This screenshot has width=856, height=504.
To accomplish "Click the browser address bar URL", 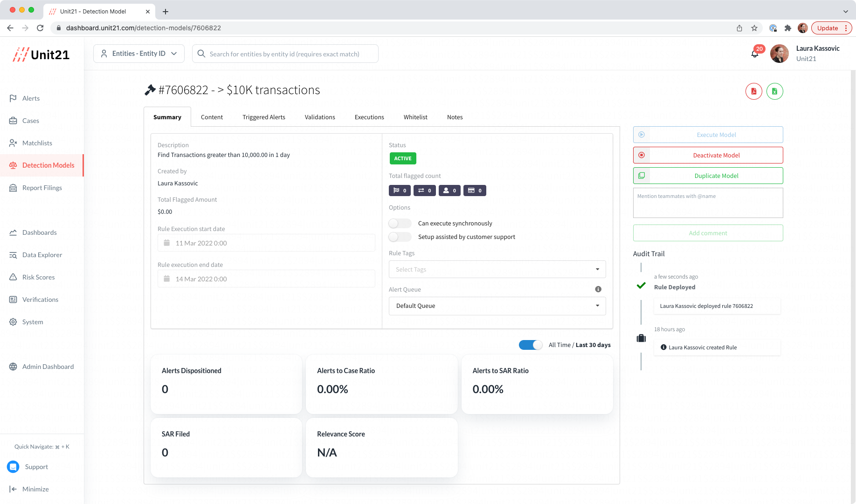I will click(144, 28).
